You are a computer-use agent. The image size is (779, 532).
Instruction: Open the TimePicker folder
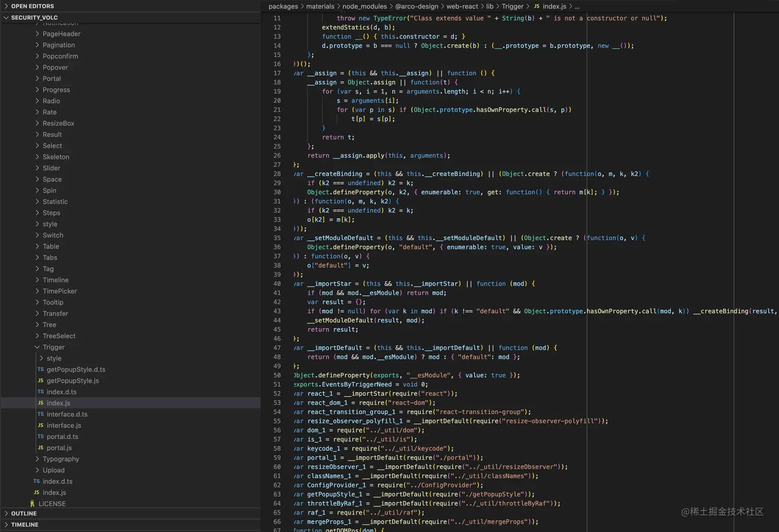tap(60, 291)
